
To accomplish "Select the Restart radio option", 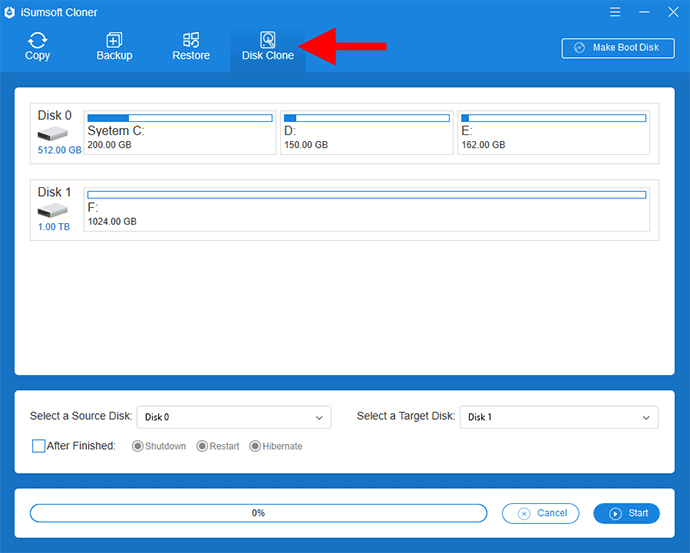I will [x=202, y=446].
